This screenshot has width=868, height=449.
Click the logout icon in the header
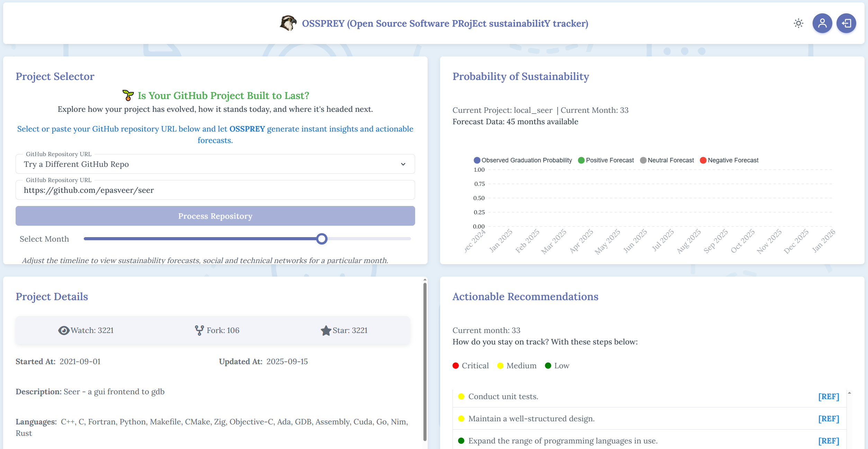846,23
